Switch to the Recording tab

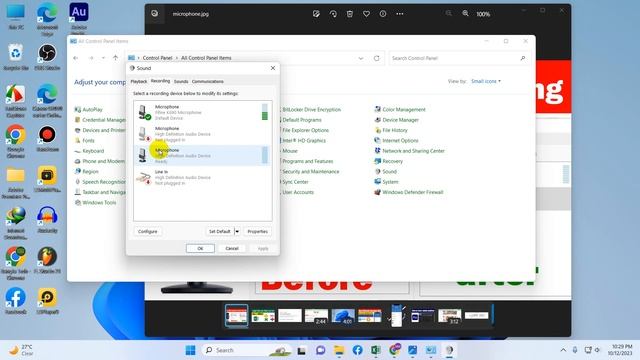click(x=160, y=81)
